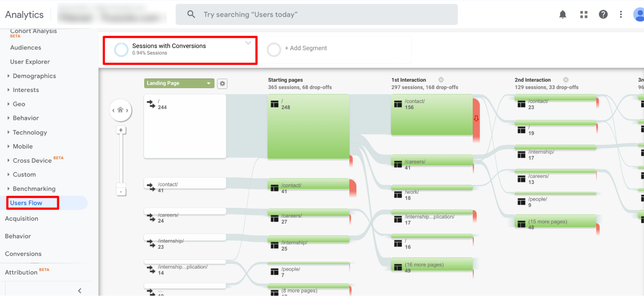Viewport: 644px width, 296px height.
Task: Open the Google apps grid
Action: 583,14
